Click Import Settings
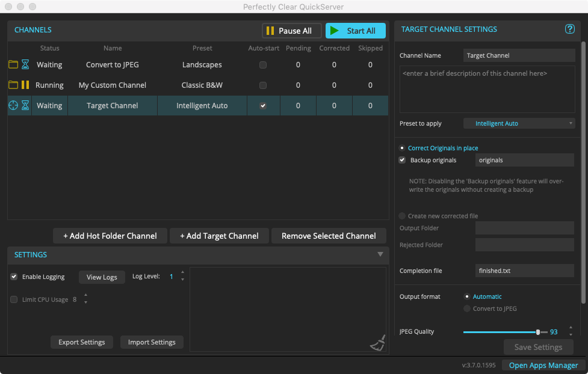 coord(152,342)
